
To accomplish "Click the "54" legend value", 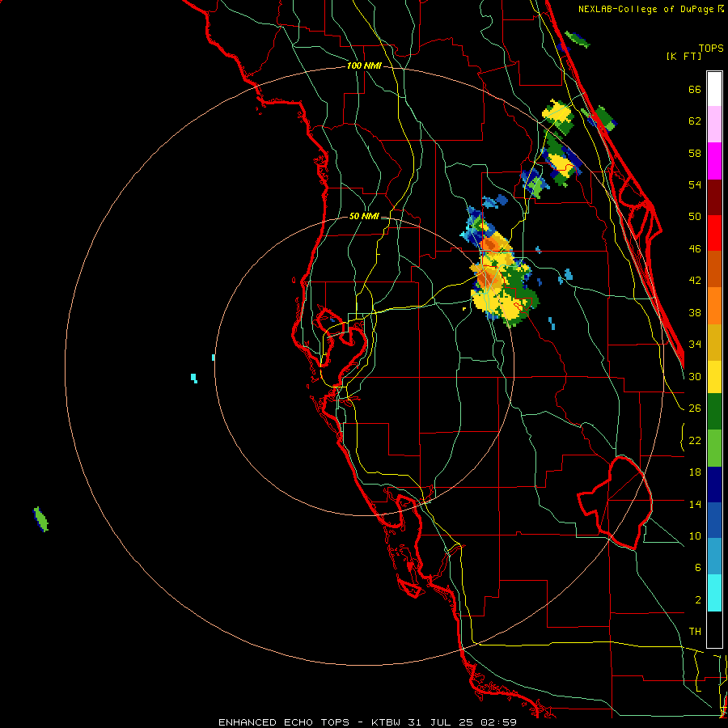I will pos(695,184).
